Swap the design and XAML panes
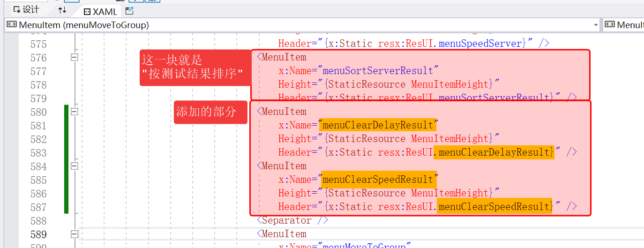Viewport: 644px width, 248px height. point(62,10)
